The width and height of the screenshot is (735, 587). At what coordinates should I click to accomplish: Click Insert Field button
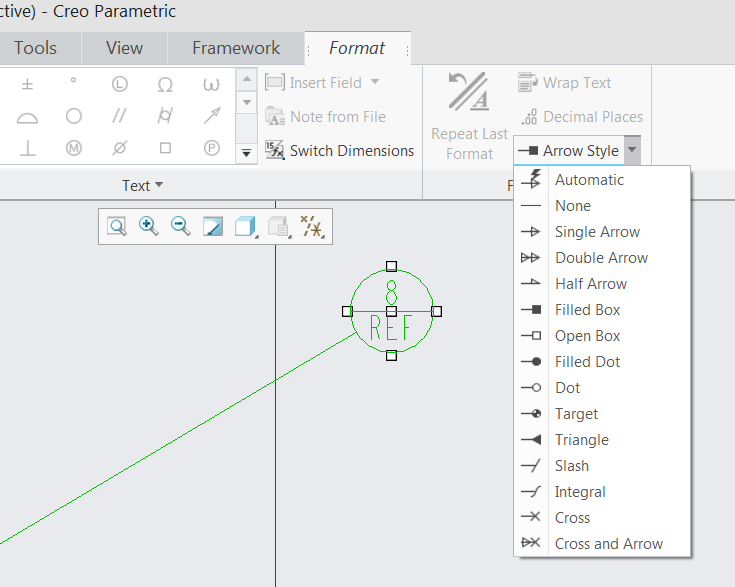click(x=313, y=83)
